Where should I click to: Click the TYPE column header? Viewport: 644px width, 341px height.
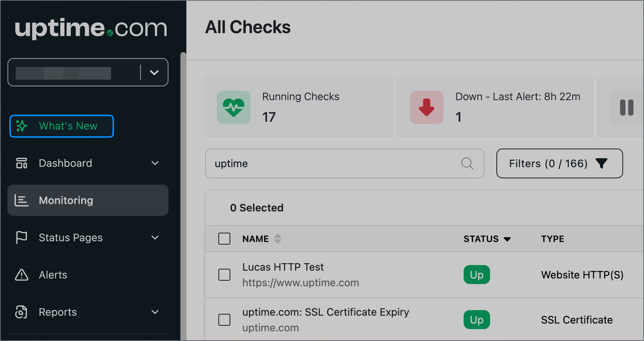coord(553,239)
